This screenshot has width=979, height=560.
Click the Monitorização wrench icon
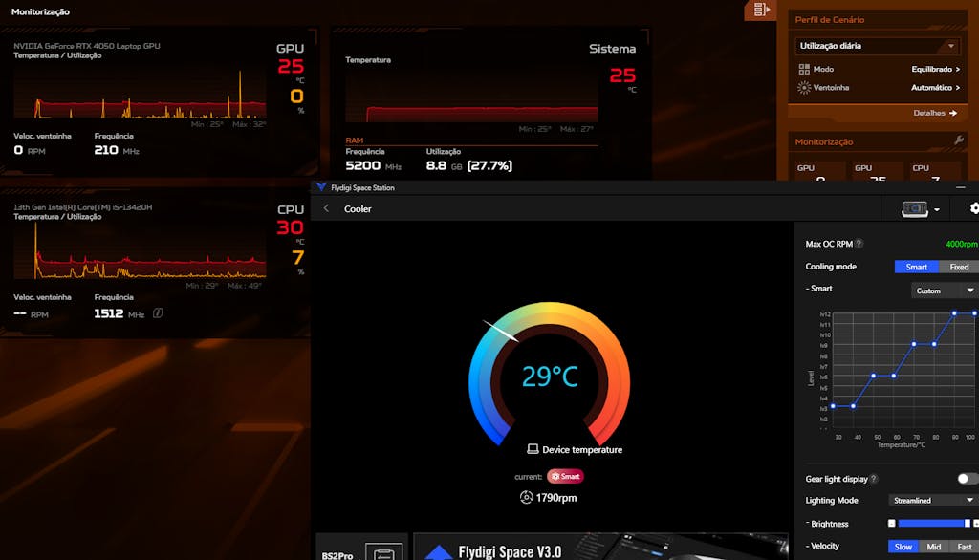click(x=959, y=140)
